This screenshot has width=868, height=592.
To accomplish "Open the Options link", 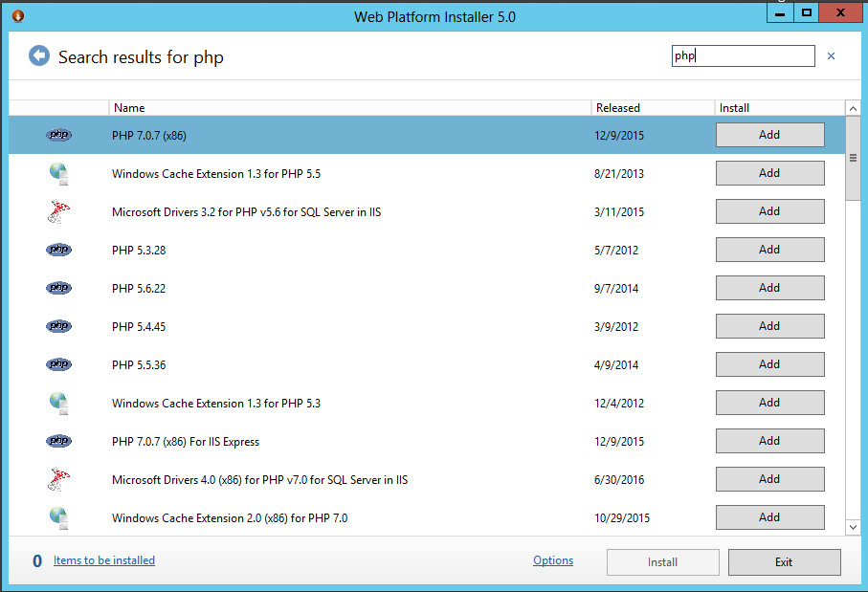I will [x=553, y=560].
